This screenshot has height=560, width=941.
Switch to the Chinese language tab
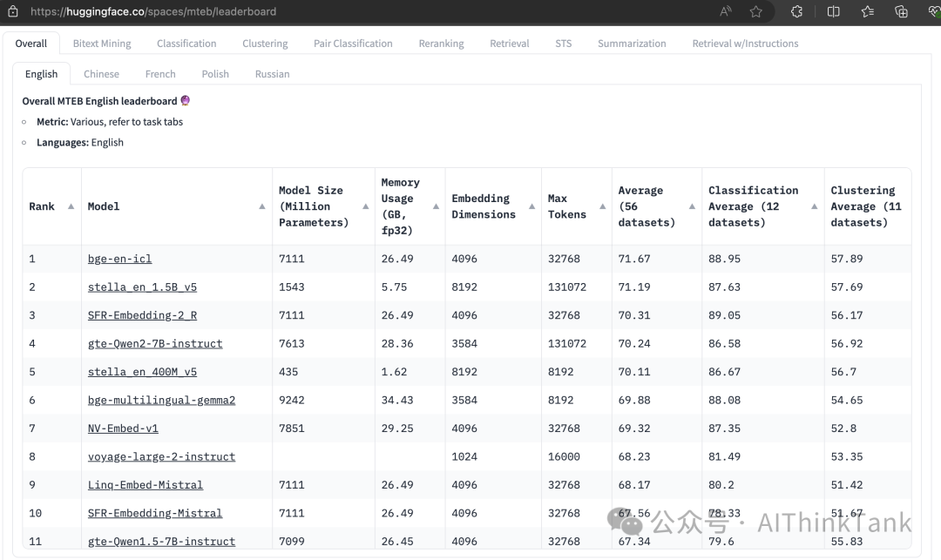pyautogui.click(x=101, y=74)
